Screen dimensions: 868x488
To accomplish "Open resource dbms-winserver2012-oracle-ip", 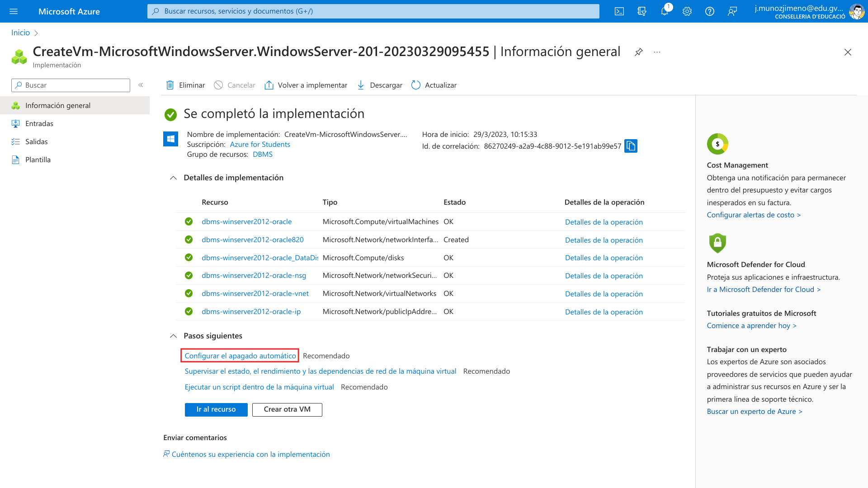I will [x=251, y=312].
